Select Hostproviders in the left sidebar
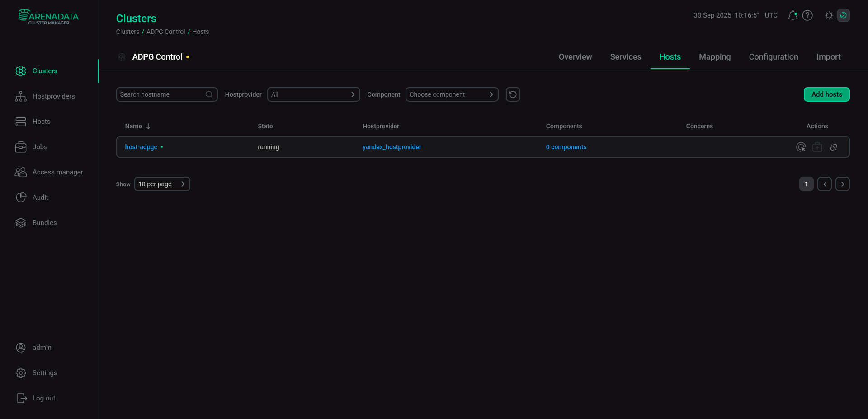Viewport: 868px width, 419px height. click(54, 96)
